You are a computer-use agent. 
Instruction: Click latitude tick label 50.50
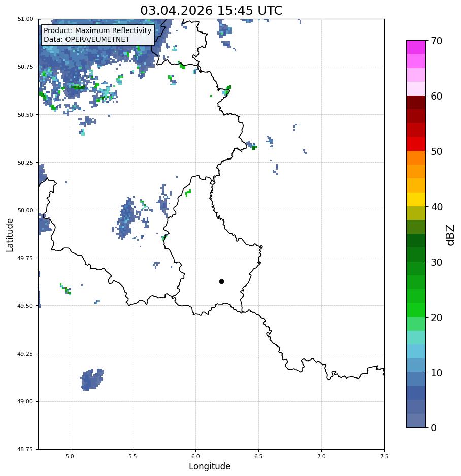point(25,115)
